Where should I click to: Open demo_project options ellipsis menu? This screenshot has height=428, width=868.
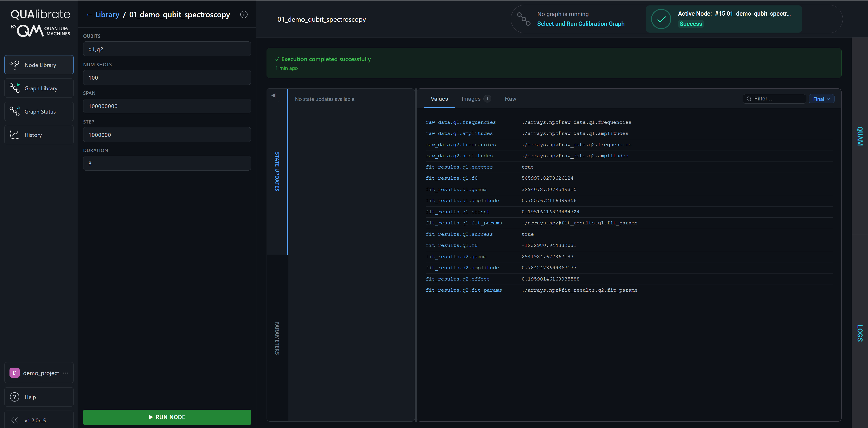point(65,373)
